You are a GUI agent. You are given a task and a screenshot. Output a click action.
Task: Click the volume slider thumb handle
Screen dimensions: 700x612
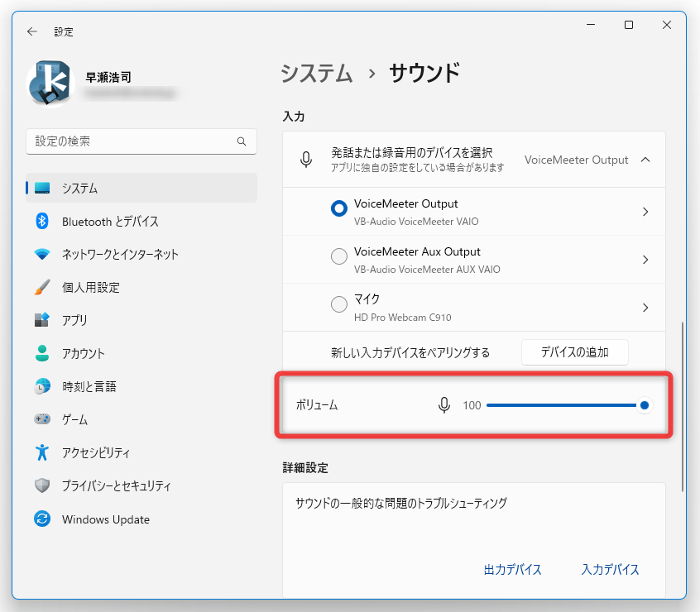tap(645, 405)
